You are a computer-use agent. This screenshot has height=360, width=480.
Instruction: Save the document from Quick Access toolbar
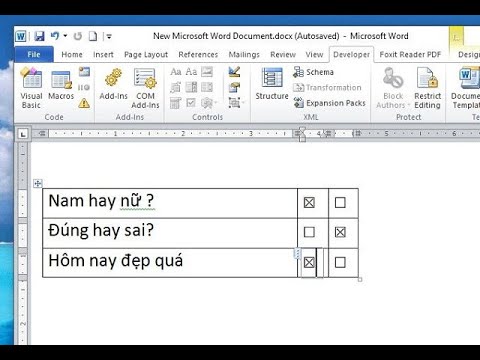(x=39, y=36)
